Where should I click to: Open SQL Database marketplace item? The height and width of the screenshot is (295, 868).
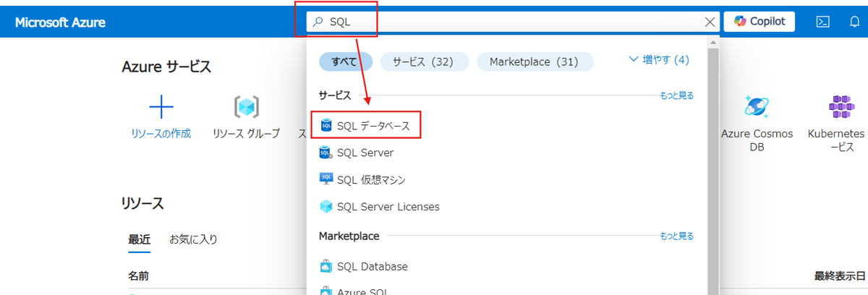pyautogui.click(x=373, y=266)
